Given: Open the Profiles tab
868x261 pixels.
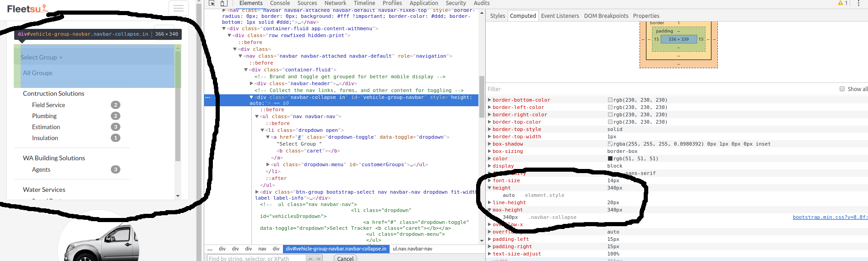Looking at the screenshot, I should point(392,3).
